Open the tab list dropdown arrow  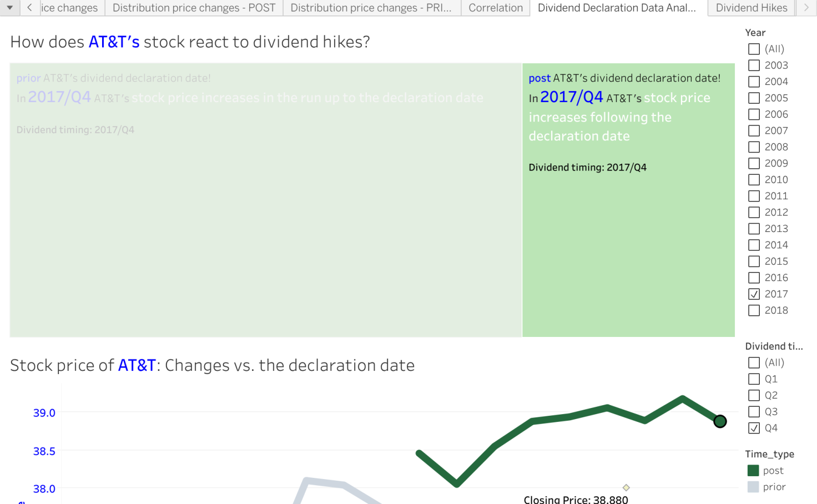click(x=9, y=8)
